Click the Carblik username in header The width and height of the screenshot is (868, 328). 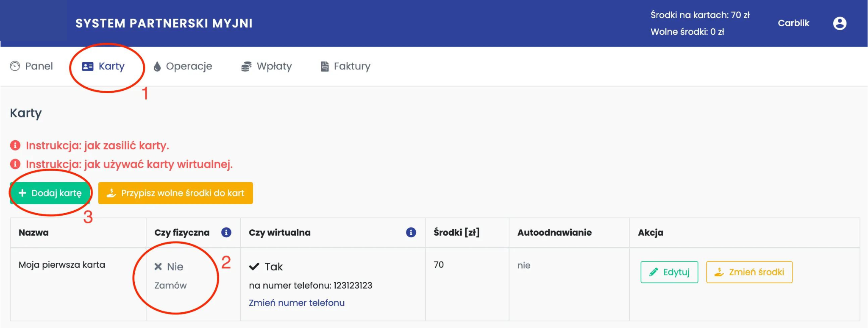(x=793, y=23)
